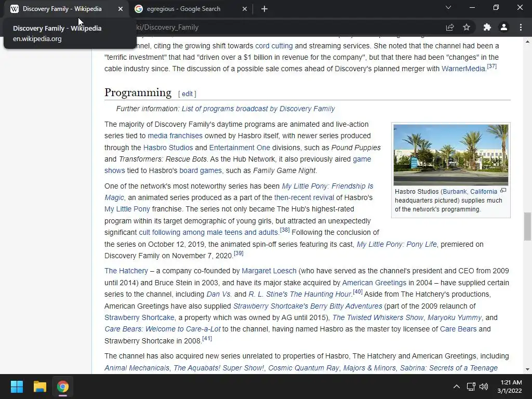This screenshot has height=399, width=532.
Task: Open the Animal Mechanicals link
Action: pos(137,368)
